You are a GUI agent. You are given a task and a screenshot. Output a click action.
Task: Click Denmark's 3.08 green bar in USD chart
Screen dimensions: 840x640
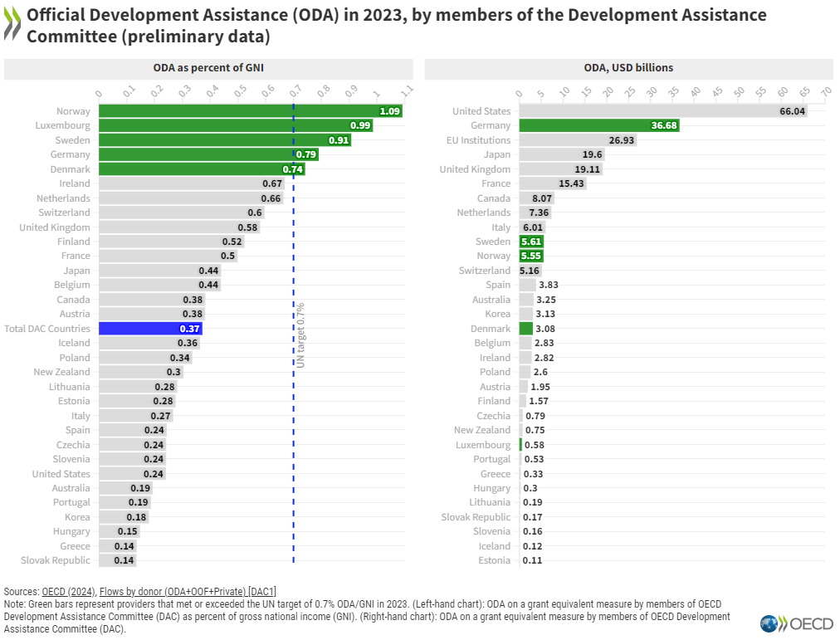525,329
